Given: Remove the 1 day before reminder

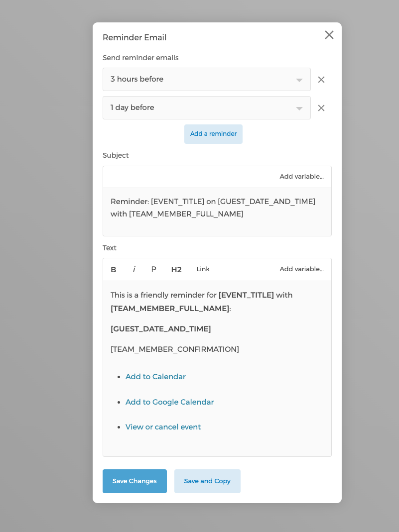Looking at the screenshot, I should [x=321, y=108].
